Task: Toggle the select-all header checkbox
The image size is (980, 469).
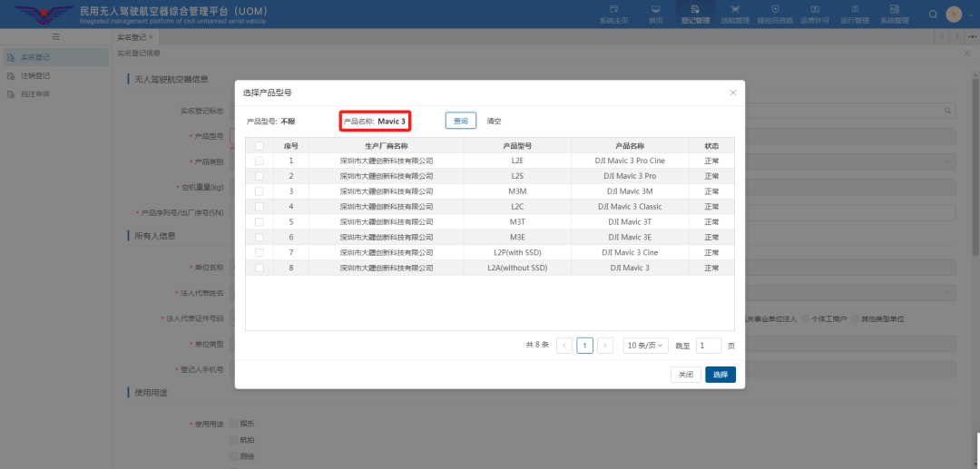Action: pos(260,145)
